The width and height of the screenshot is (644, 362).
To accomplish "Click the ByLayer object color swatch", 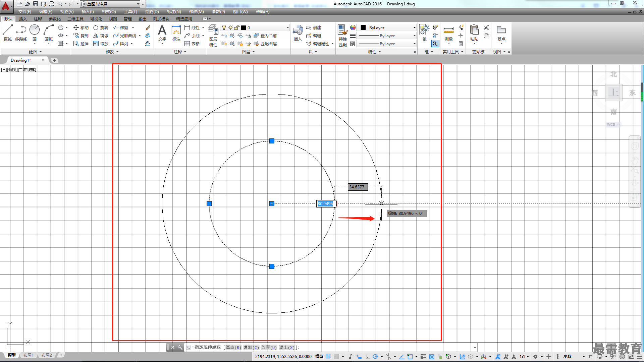I will (363, 27).
